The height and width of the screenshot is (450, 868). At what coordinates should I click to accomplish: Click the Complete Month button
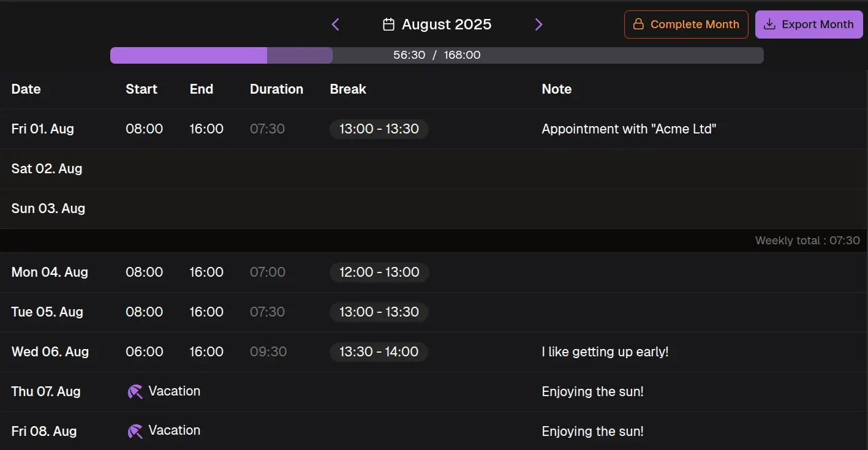pos(686,24)
